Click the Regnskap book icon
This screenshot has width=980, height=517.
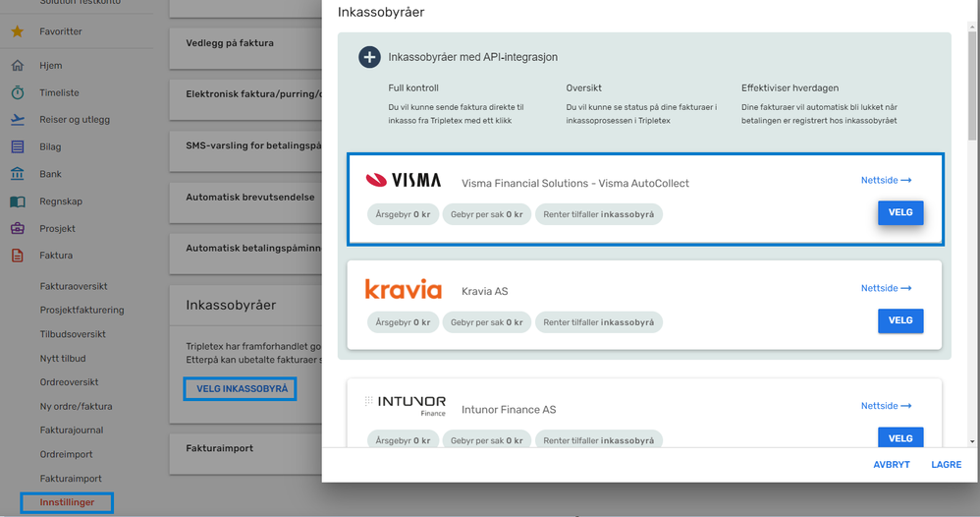coord(18,201)
